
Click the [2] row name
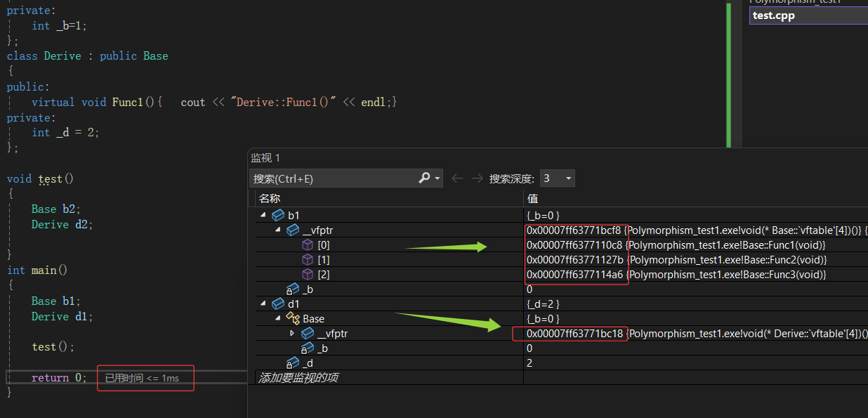coord(324,274)
